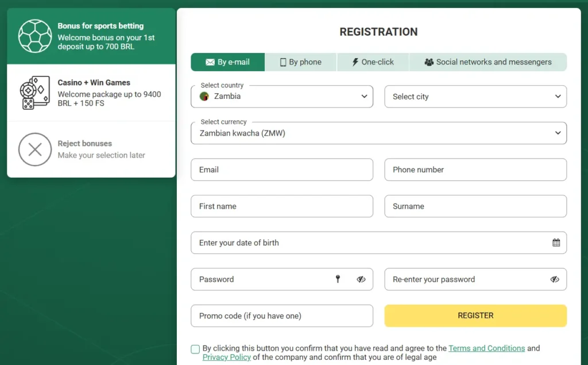
Task: Click the soccer ball sports bonus icon
Action: (35, 36)
